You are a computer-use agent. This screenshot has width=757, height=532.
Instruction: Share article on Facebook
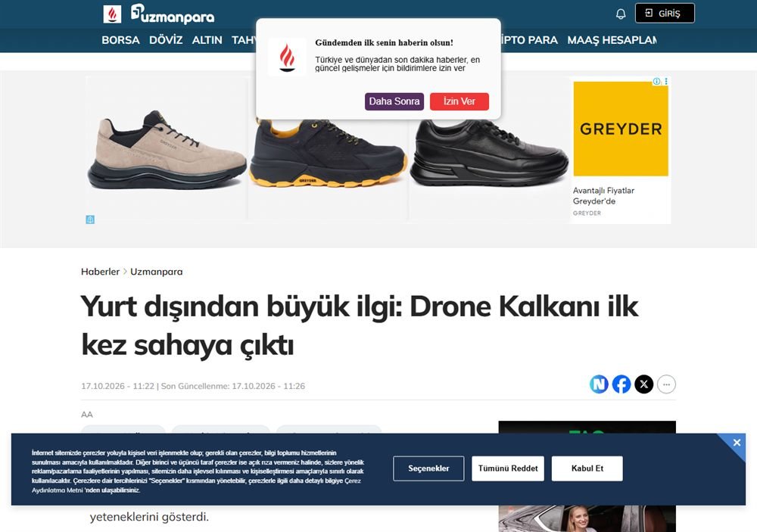point(621,384)
